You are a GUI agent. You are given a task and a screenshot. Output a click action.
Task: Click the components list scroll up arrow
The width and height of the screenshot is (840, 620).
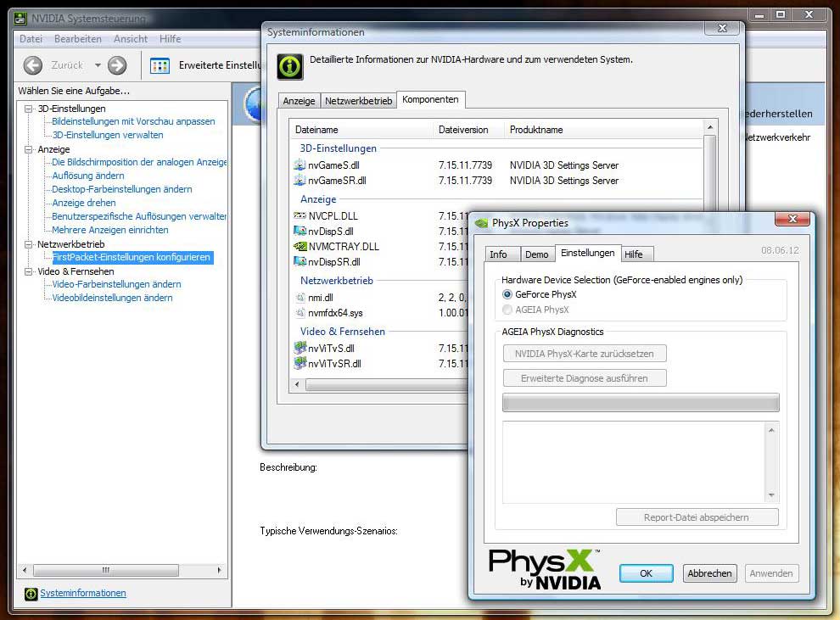tap(710, 127)
